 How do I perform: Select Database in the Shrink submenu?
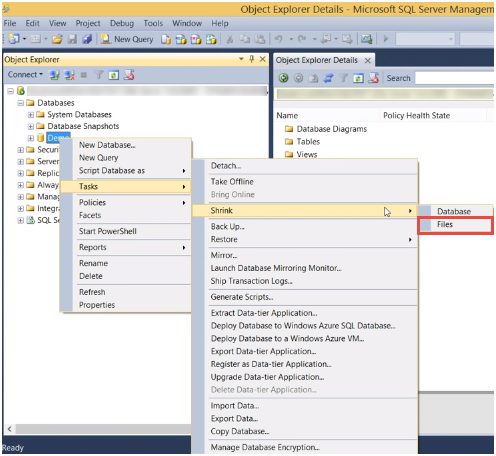455,212
